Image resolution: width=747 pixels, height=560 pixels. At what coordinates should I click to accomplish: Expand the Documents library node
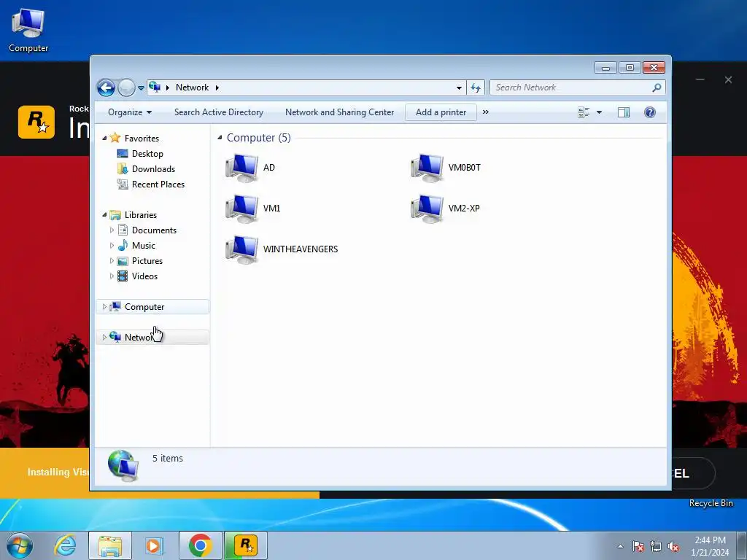112,230
